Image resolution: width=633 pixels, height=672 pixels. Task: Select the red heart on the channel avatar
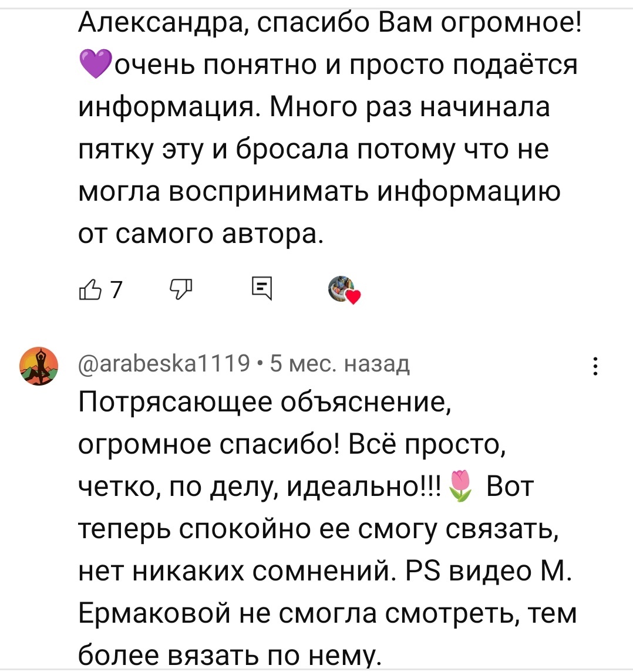pyautogui.click(x=352, y=296)
